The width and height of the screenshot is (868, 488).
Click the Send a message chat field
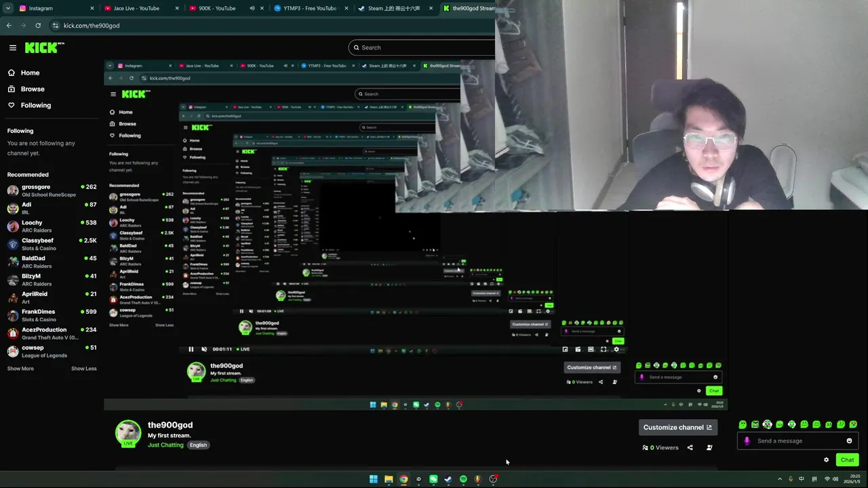pyautogui.click(x=798, y=441)
